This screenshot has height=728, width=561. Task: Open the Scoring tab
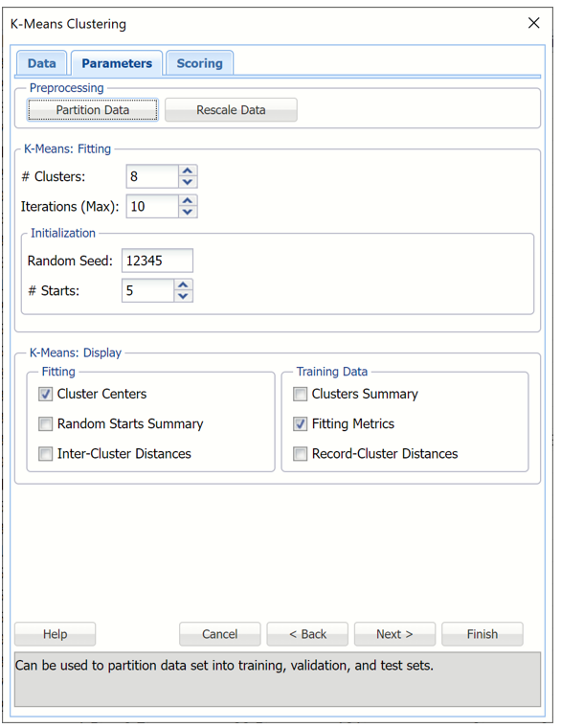coord(199,63)
